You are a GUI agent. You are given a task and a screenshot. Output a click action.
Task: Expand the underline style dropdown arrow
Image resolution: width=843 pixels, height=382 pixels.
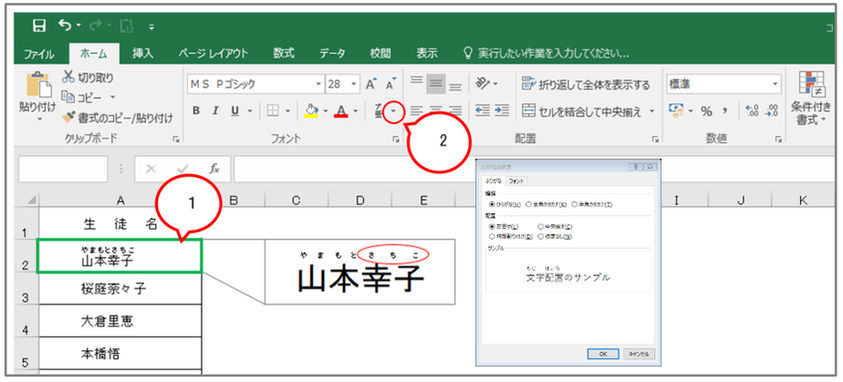[249, 111]
